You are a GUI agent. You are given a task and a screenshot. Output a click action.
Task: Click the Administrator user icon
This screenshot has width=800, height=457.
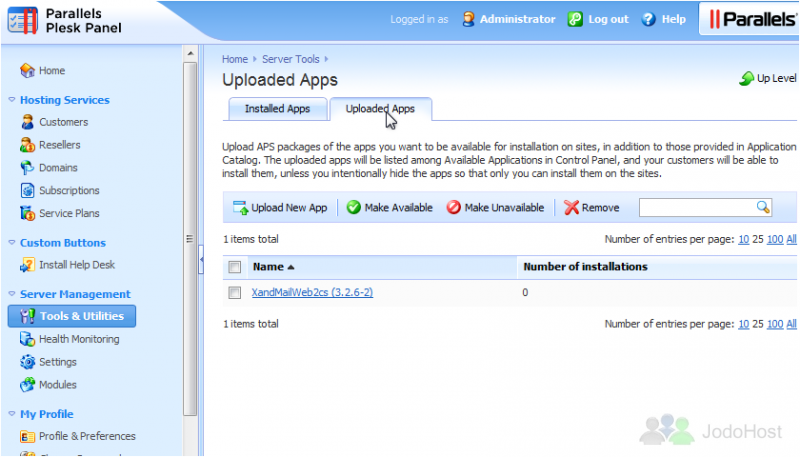(468, 19)
